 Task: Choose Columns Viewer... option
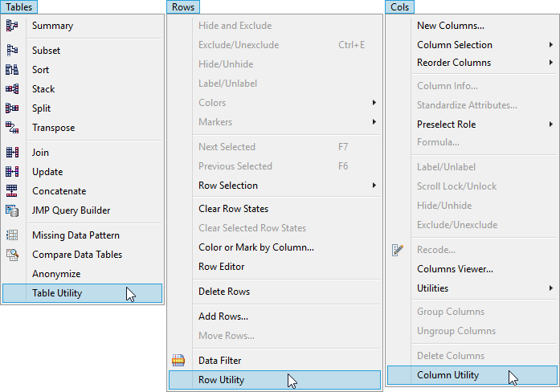pos(455,269)
